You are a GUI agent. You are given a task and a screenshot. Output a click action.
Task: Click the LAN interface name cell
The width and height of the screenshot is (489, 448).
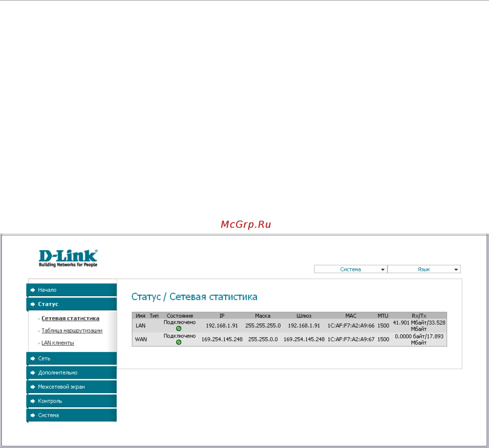click(141, 325)
